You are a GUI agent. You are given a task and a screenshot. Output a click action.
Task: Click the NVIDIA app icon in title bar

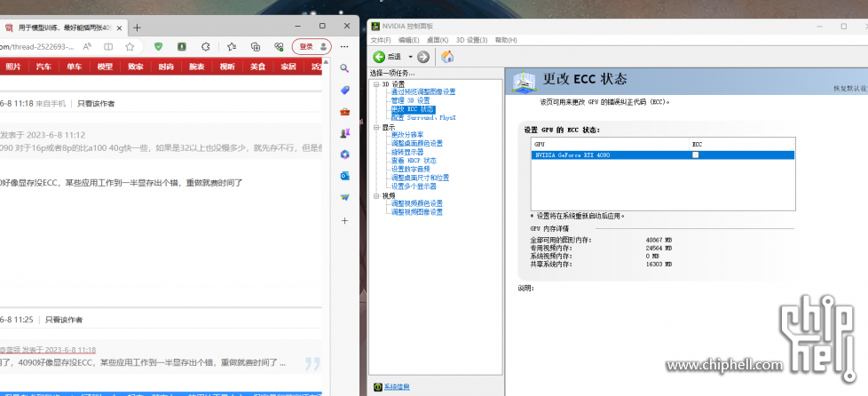[376, 26]
